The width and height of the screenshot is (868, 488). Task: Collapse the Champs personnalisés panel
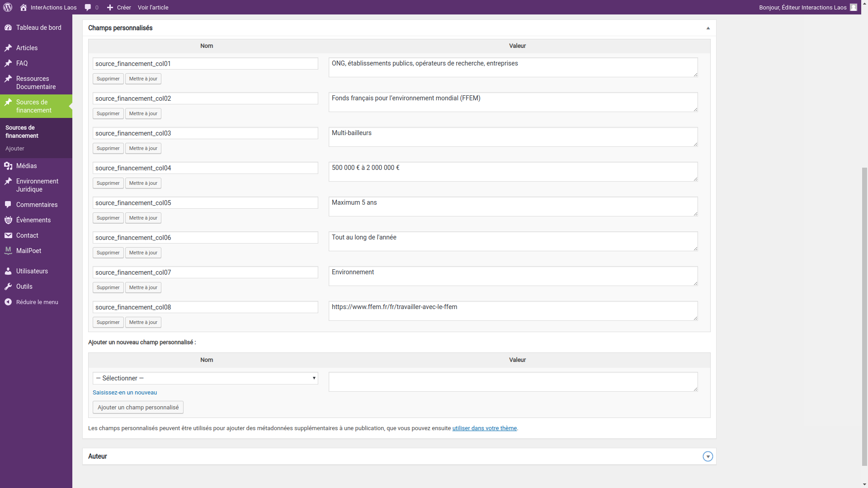click(708, 28)
